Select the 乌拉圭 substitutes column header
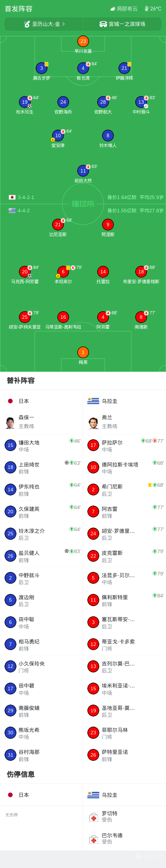Viewport: 166px width, 868px height. coord(124,401)
